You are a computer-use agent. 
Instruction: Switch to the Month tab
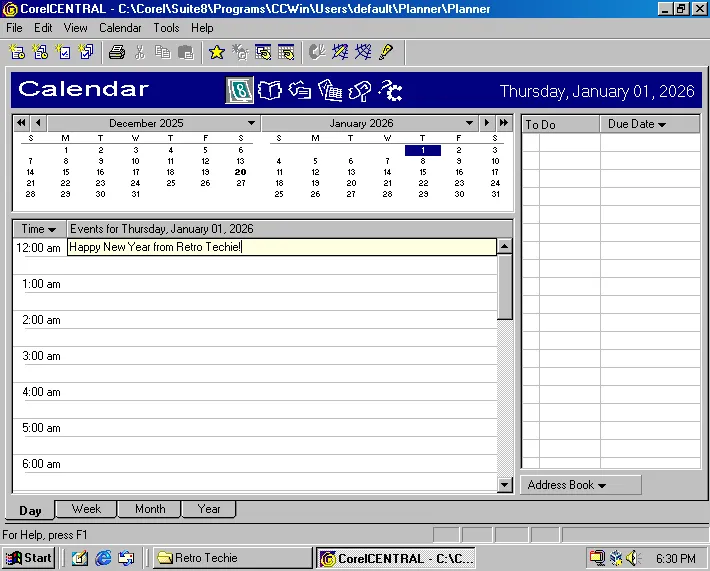(150, 509)
